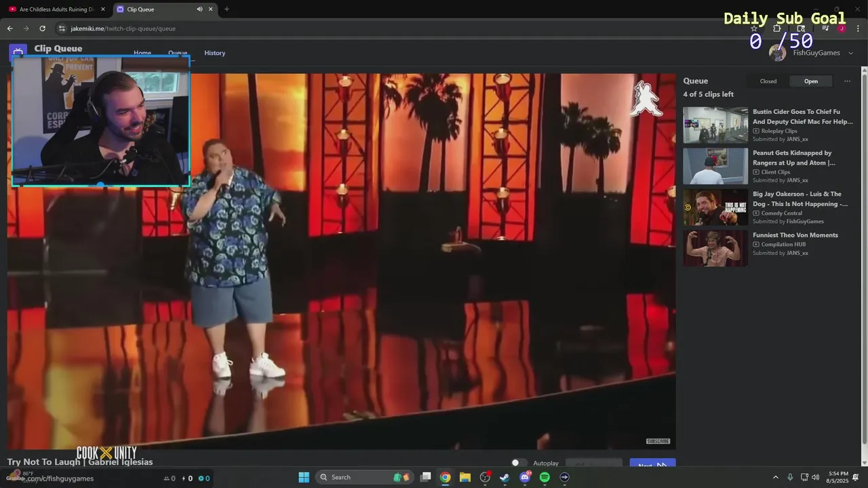Click the main video player area
The image size is (868, 488).
coord(342,261)
